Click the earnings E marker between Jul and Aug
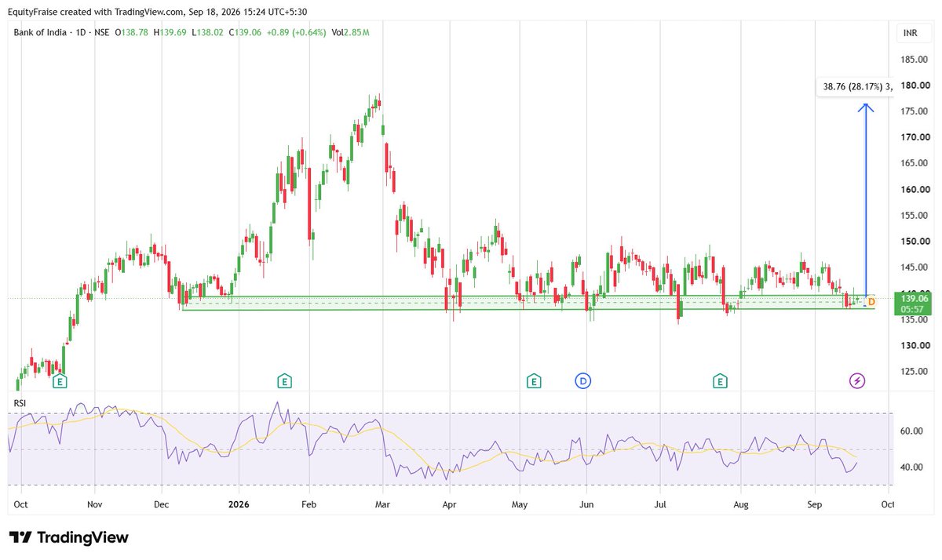 click(719, 381)
